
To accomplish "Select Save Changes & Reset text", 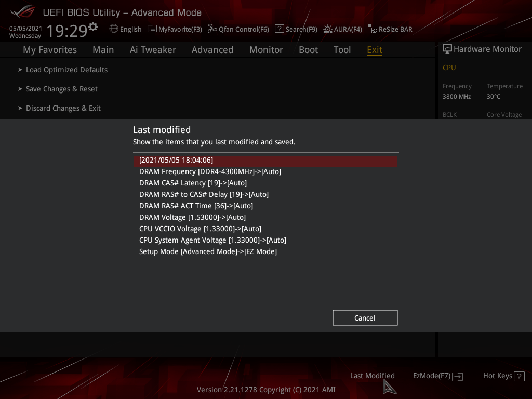I will (x=62, y=89).
